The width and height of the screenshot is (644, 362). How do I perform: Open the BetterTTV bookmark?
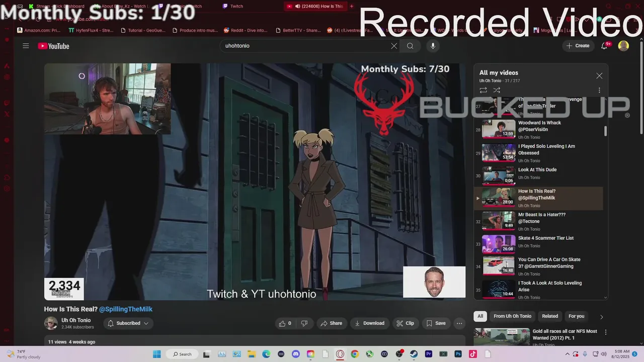coord(298,30)
